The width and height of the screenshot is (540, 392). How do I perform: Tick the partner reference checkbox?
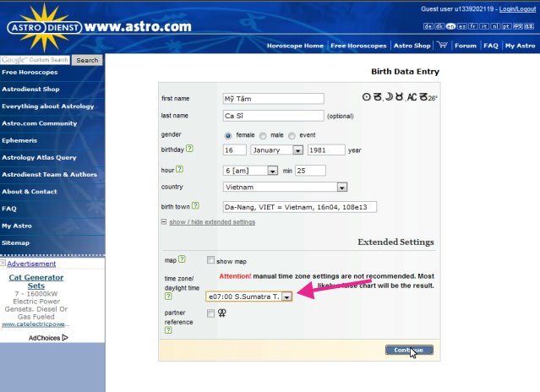click(x=210, y=313)
